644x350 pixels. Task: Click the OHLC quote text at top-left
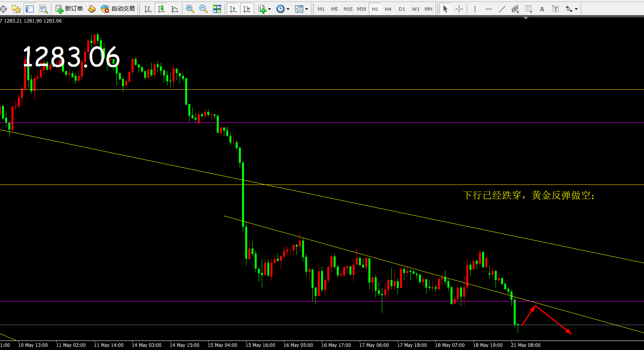pos(31,21)
